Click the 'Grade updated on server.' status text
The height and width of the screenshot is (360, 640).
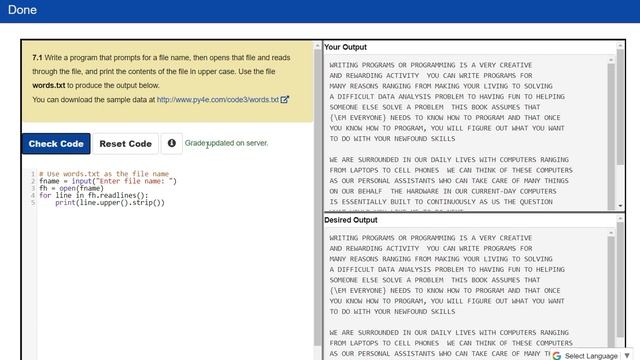pyautogui.click(x=227, y=143)
